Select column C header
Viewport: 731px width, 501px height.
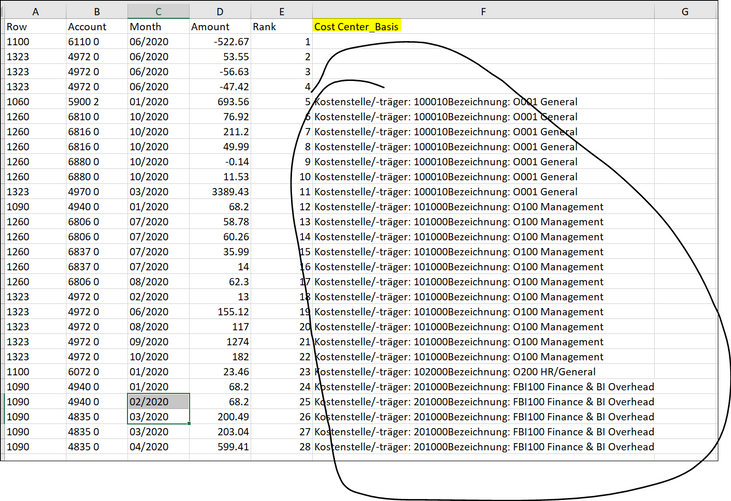[x=159, y=12]
